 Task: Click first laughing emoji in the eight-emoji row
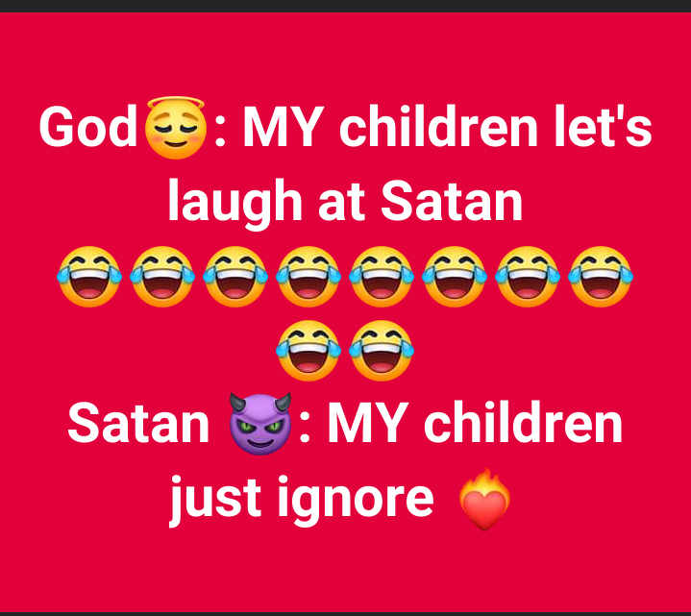(89, 276)
